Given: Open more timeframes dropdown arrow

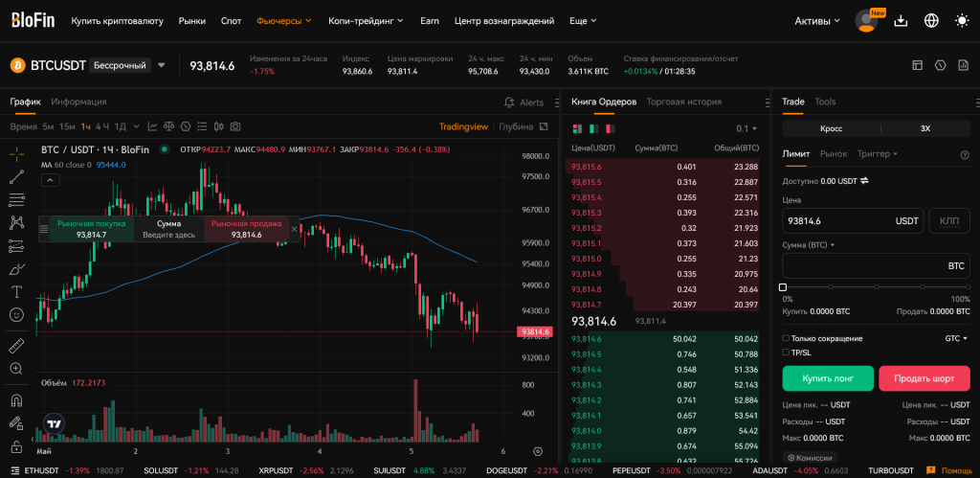Looking at the screenshot, I should [138, 126].
